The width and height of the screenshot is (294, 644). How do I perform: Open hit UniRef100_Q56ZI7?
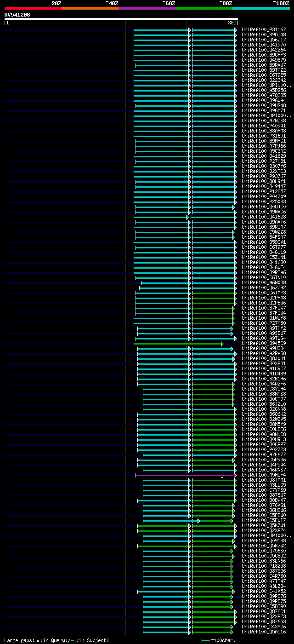(264, 40)
